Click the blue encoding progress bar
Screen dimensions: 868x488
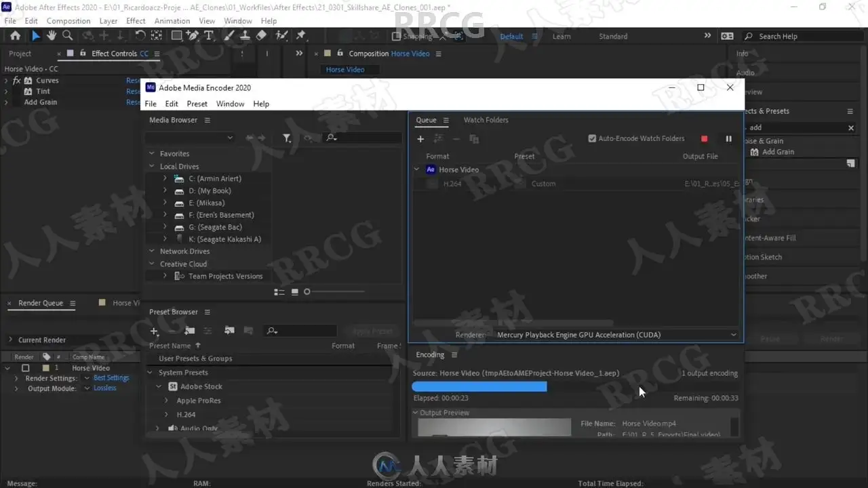pos(479,386)
